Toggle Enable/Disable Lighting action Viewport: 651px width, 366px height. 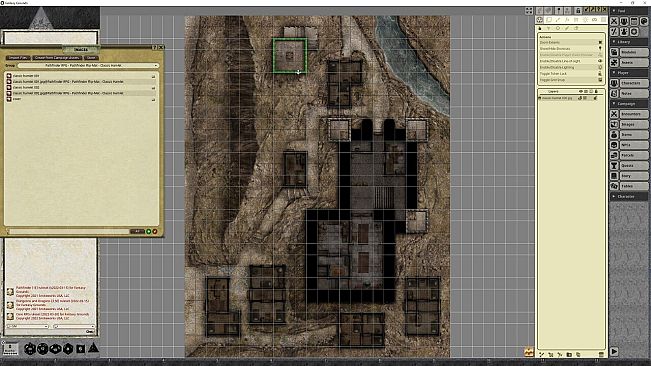(x=570, y=67)
